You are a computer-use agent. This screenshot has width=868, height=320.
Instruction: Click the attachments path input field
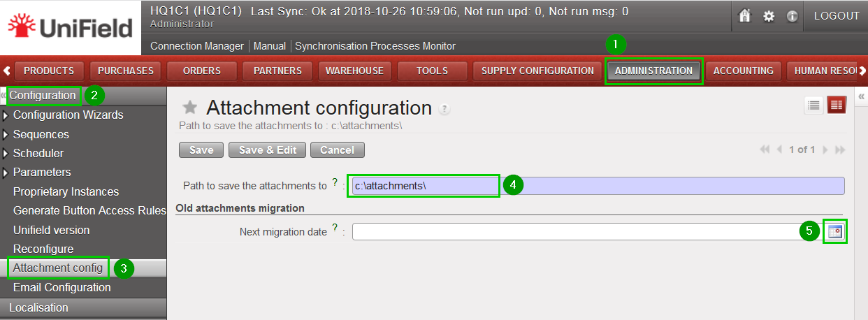pos(598,186)
